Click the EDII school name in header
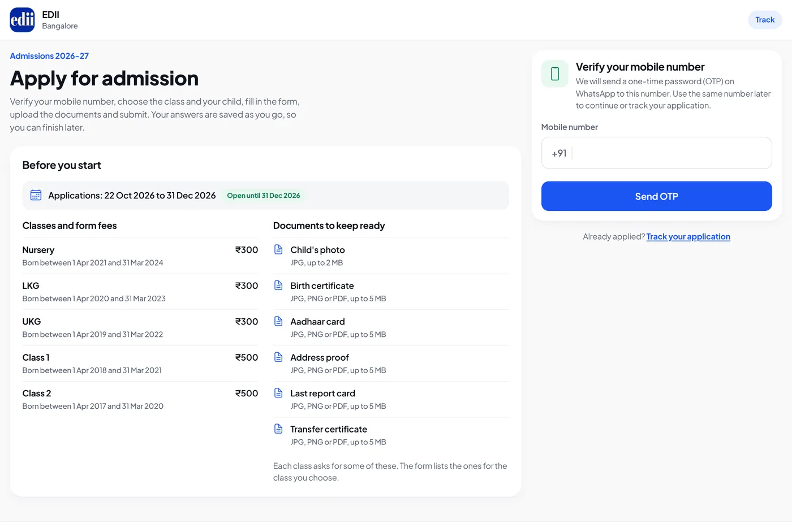Screen dimensions: 792x532 50,15
